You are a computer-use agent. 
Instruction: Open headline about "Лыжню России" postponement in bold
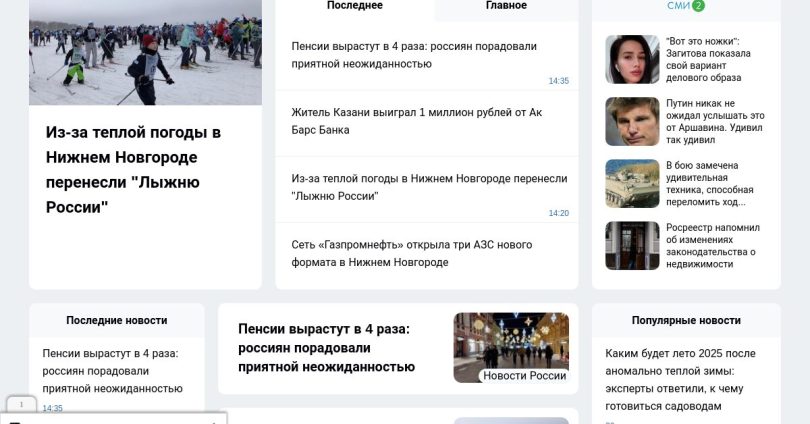(133, 169)
